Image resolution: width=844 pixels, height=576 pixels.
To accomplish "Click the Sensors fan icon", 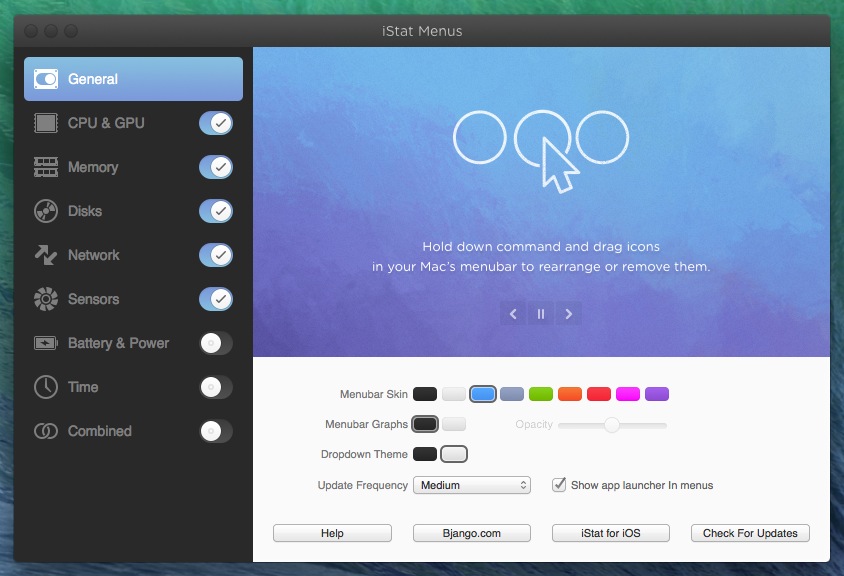I will pyautogui.click(x=46, y=299).
